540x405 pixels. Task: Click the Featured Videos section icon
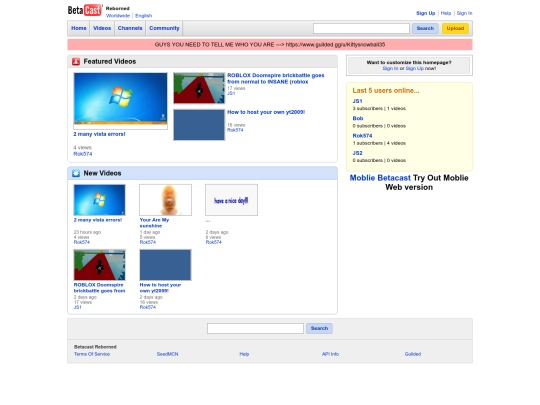[76, 62]
